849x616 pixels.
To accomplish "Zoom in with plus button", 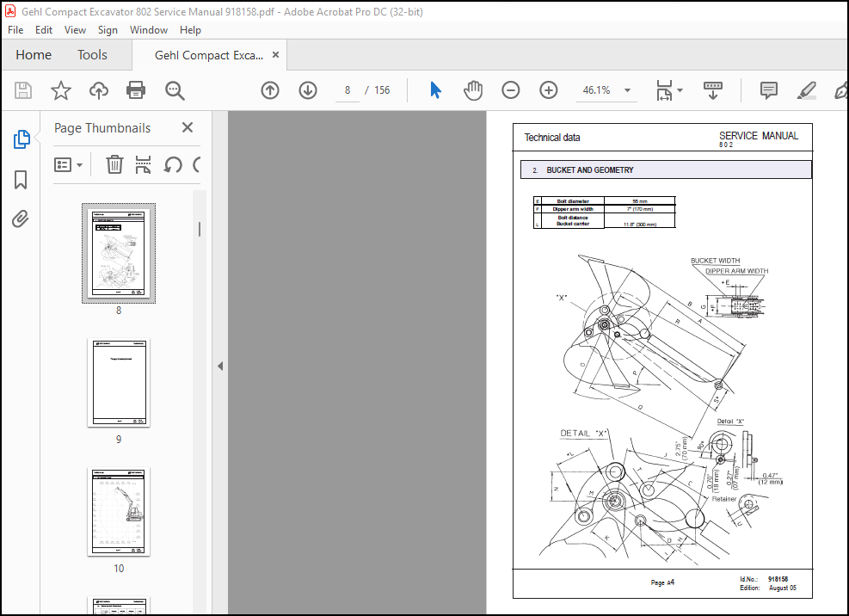I will coord(549,90).
